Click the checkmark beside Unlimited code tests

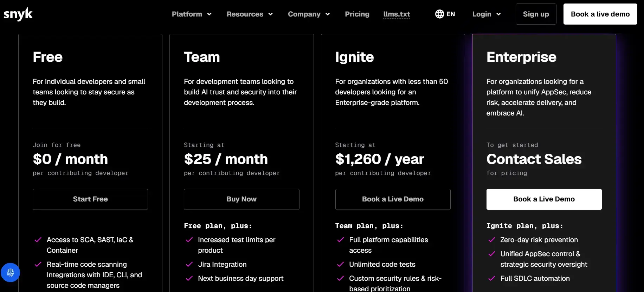340,264
